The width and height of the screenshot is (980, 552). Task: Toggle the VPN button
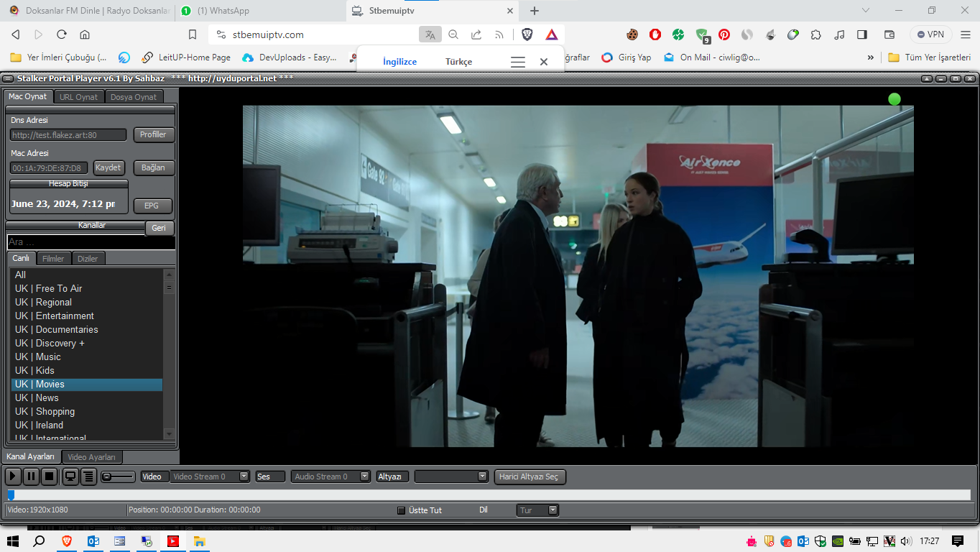[930, 34]
